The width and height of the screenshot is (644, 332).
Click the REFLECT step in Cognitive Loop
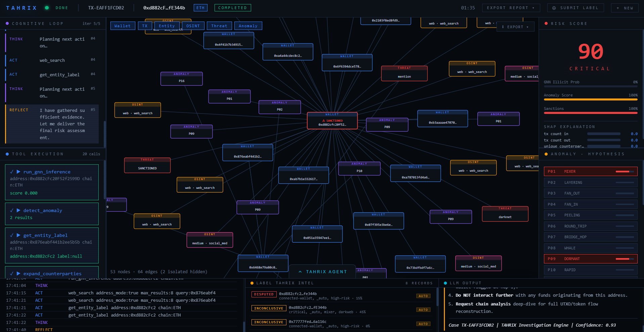click(52, 124)
